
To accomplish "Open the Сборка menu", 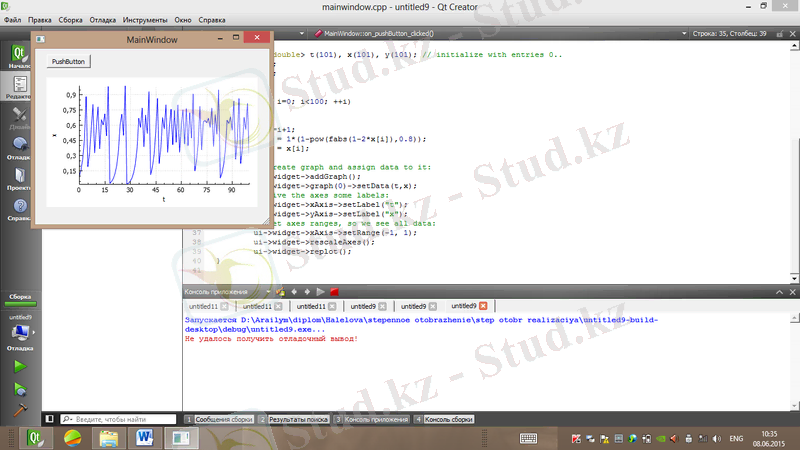I will 71,19.
